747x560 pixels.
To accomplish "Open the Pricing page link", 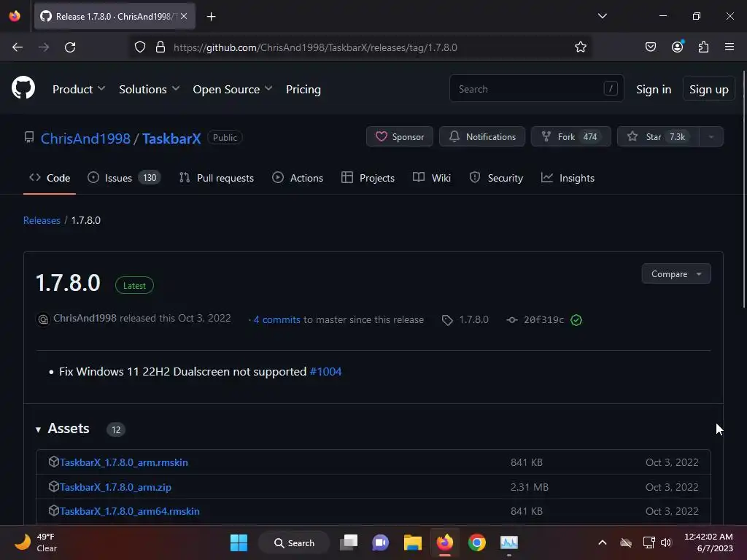I will 303,89.
